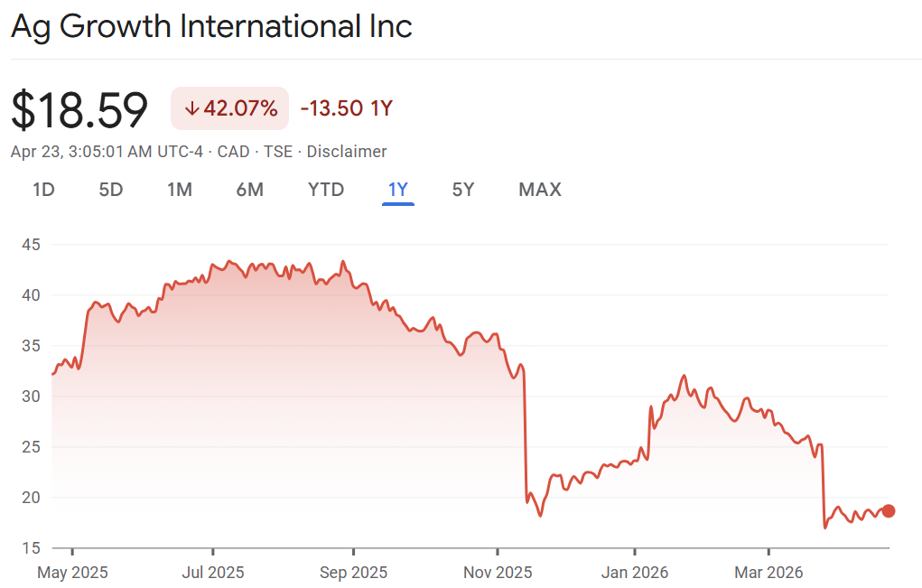Click the active 1Y tab

pyautogui.click(x=398, y=190)
